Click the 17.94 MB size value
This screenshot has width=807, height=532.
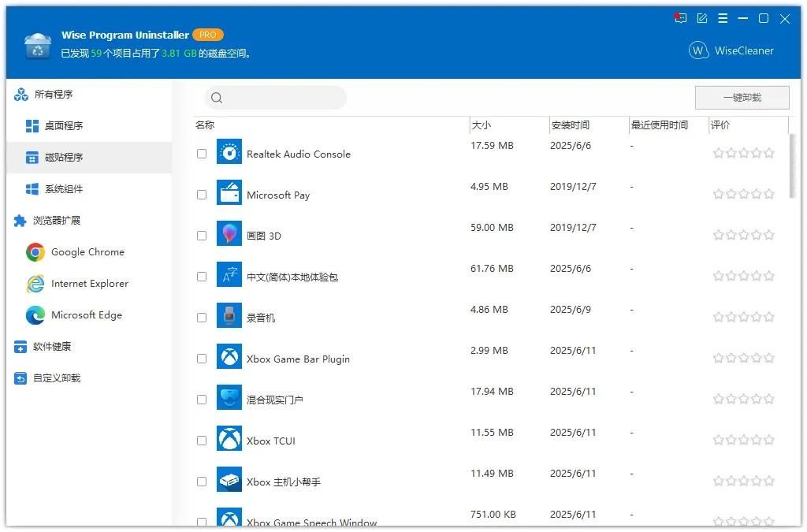pos(492,392)
